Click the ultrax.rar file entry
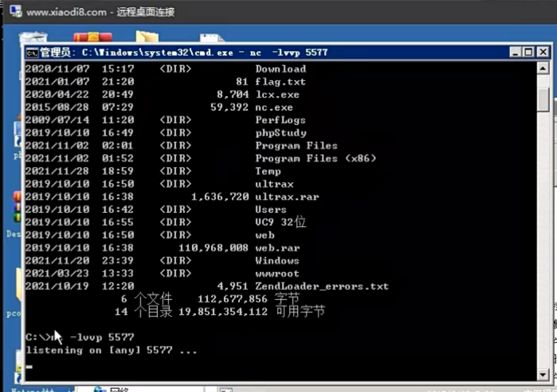The height and width of the screenshot is (392, 557). click(287, 197)
